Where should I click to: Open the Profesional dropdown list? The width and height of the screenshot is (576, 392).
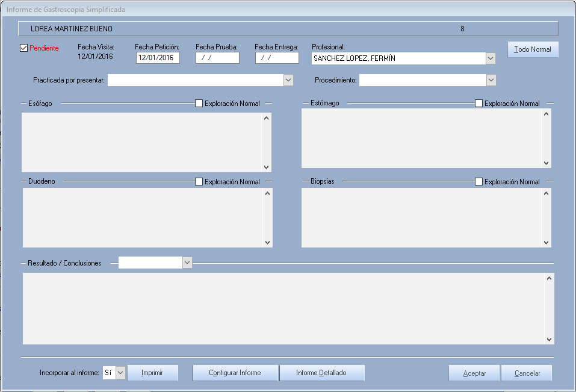(x=491, y=58)
